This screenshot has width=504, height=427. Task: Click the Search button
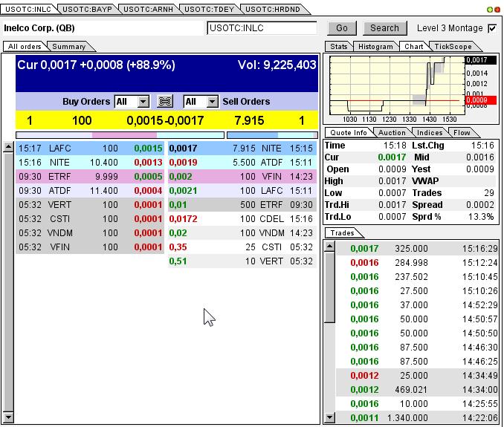[x=384, y=28]
